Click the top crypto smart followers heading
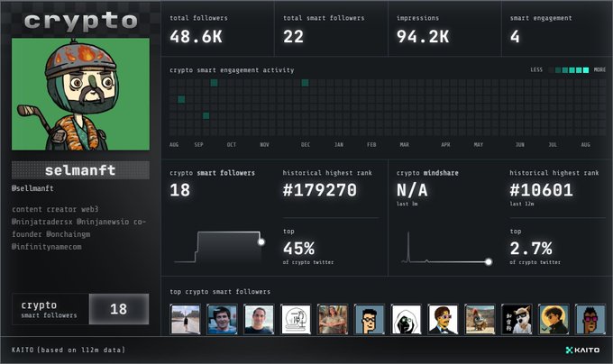The width and height of the screenshot is (613, 364). coord(220,292)
